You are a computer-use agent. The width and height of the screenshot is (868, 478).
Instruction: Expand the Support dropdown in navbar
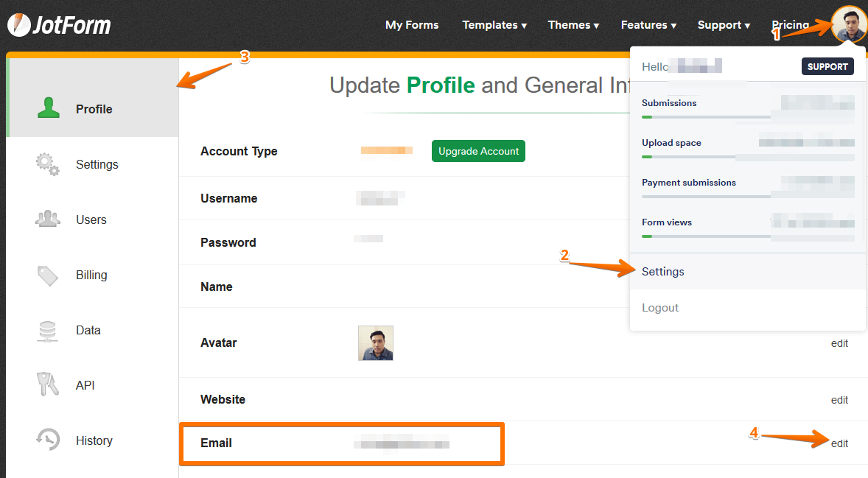[724, 25]
